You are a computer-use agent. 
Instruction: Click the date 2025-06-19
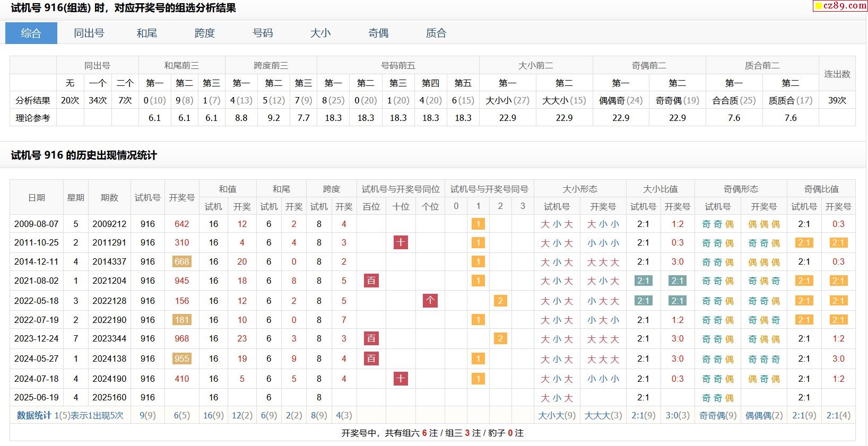(x=37, y=397)
